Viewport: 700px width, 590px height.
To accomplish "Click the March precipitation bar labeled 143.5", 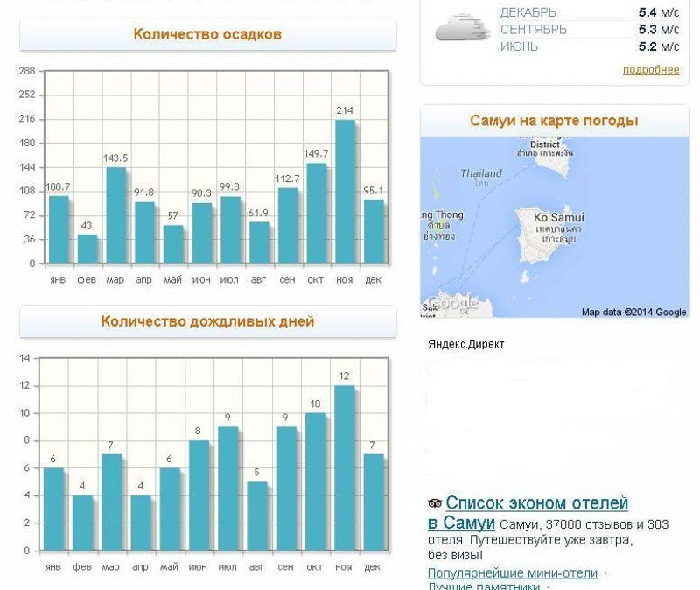I will [x=116, y=215].
